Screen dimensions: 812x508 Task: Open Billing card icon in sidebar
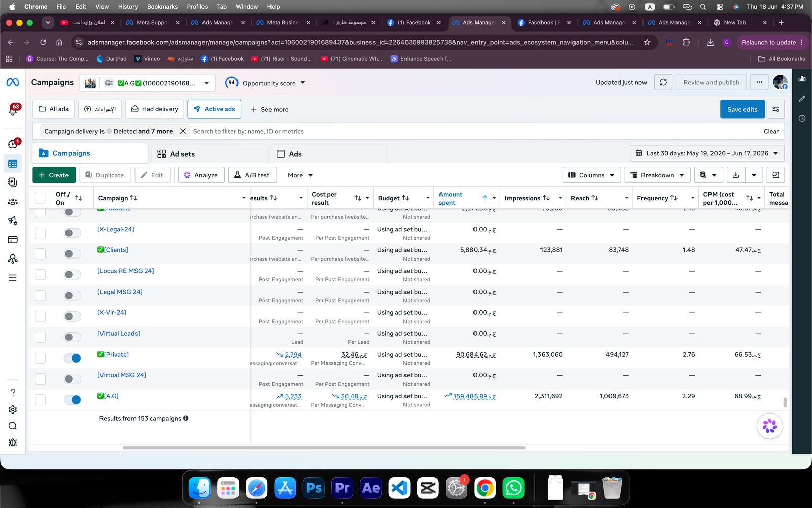click(x=13, y=240)
